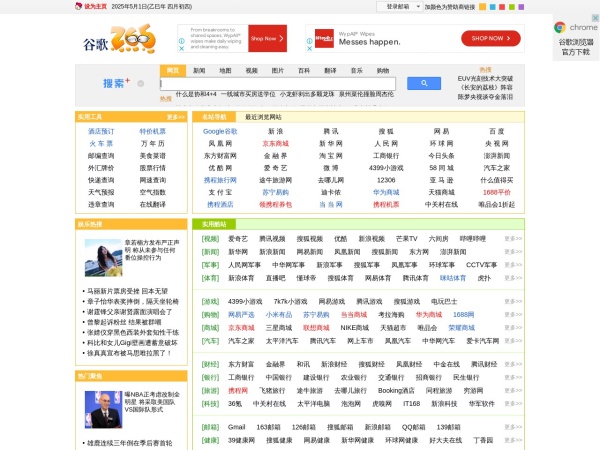Close the first WypAll ad with its X icon

tap(182, 48)
